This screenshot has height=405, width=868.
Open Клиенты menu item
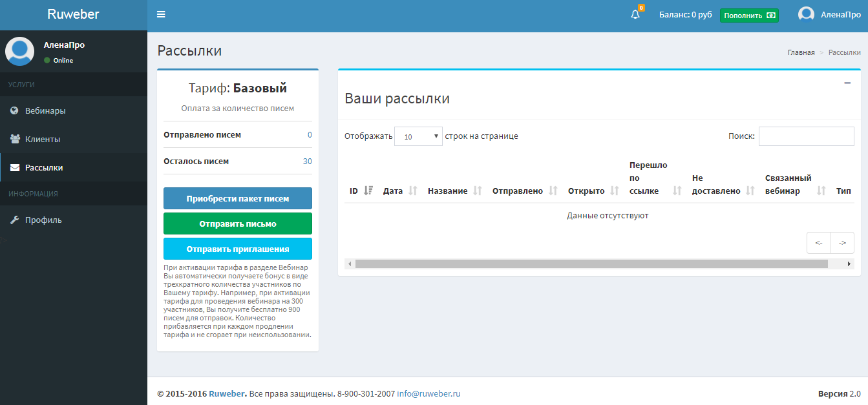[x=74, y=139]
